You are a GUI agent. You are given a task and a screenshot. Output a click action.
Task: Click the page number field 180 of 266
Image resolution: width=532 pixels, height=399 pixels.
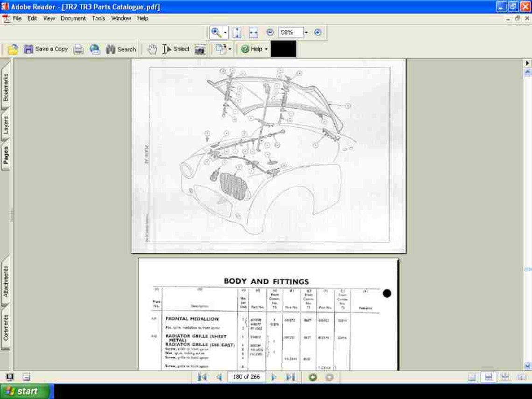tap(246, 377)
